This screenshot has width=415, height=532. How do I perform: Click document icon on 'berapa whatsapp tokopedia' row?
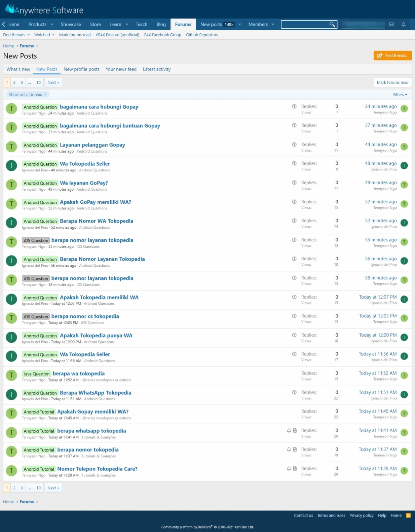point(295,430)
